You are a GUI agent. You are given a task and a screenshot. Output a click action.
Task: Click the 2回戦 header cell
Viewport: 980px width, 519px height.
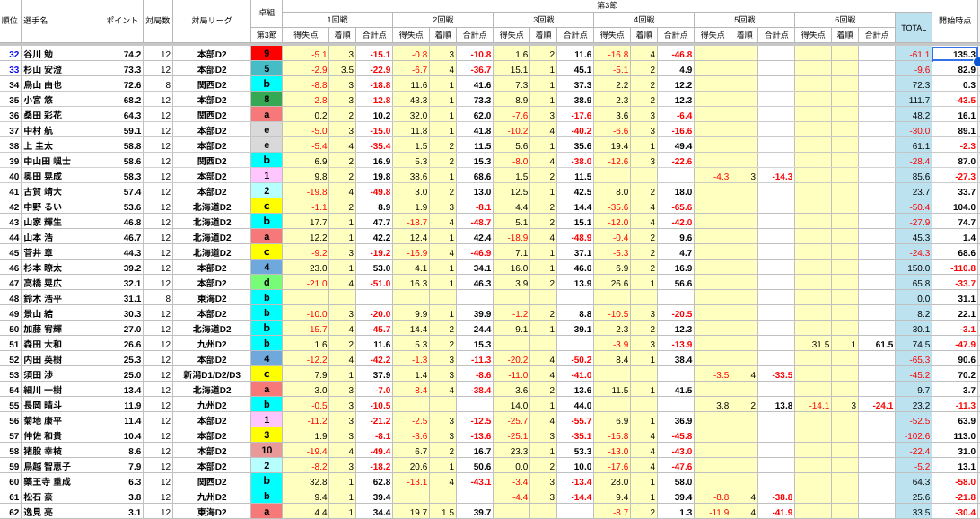(x=443, y=20)
